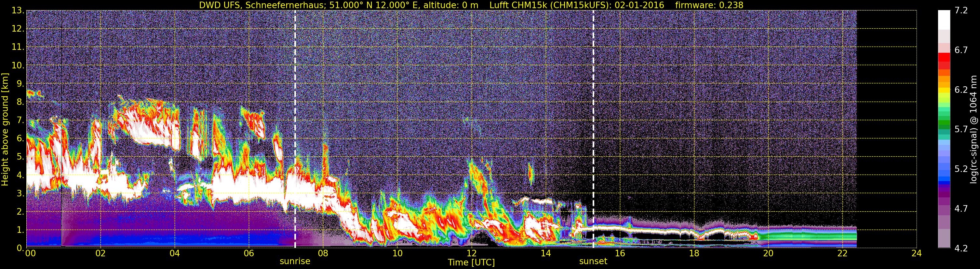Image resolution: width=980 pixels, height=269 pixels.
Task: Click the black no-data region after 22 UTC
Action: click(x=886, y=129)
